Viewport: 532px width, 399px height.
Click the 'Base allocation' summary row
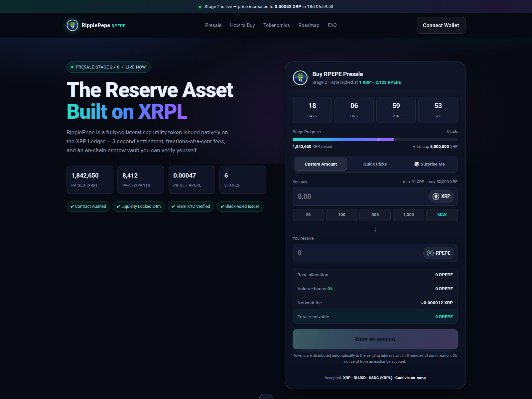[x=375, y=275]
